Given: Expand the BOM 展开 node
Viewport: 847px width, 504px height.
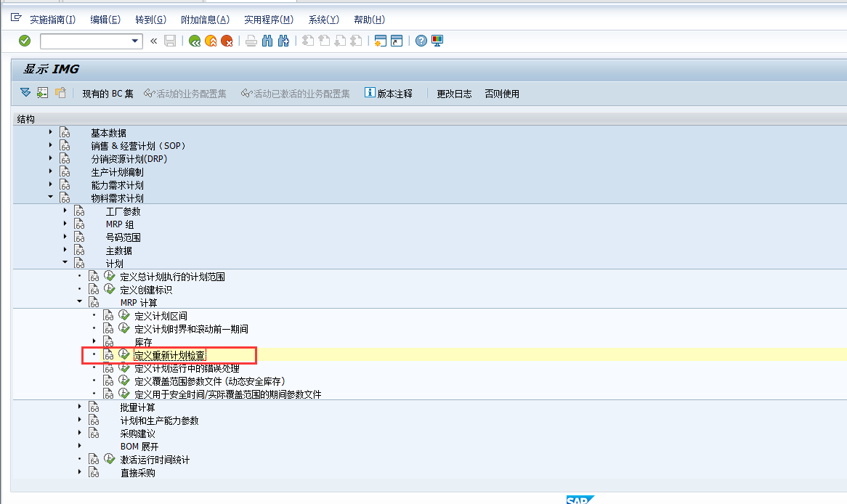Looking at the screenshot, I should click(x=79, y=446).
